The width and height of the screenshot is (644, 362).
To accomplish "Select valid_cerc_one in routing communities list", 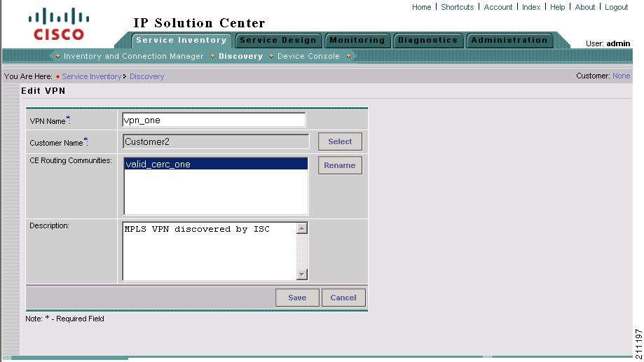I will [x=216, y=164].
